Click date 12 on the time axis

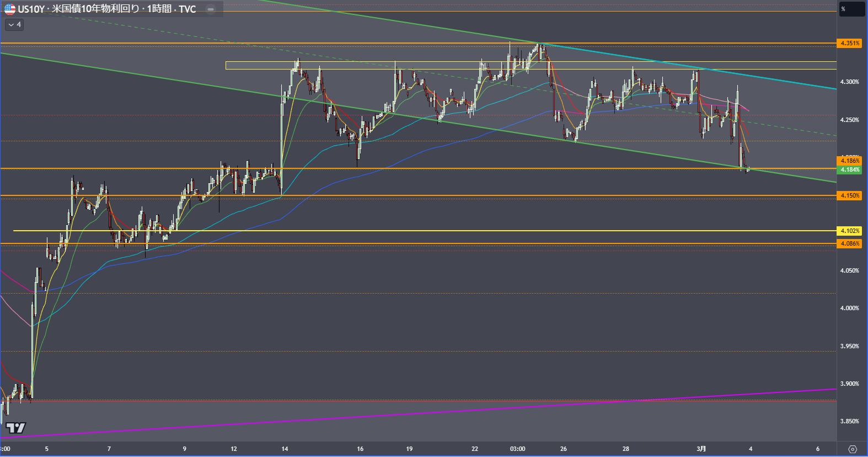[234, 449]
